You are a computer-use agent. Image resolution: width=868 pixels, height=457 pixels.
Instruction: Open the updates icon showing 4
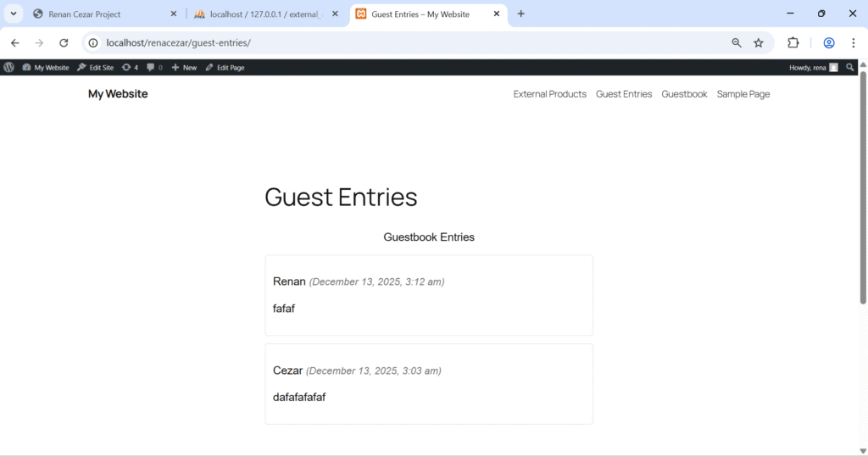(130, 67)
